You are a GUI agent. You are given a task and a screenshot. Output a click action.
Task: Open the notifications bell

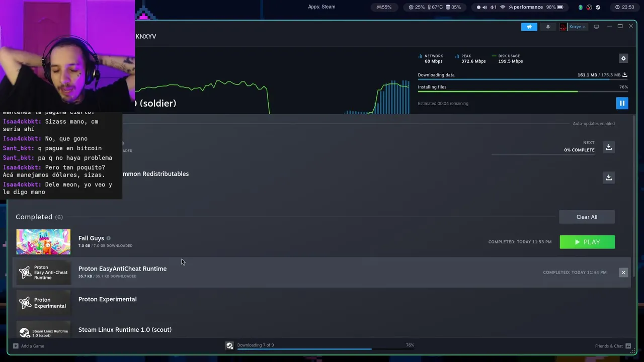click(548, 27)
